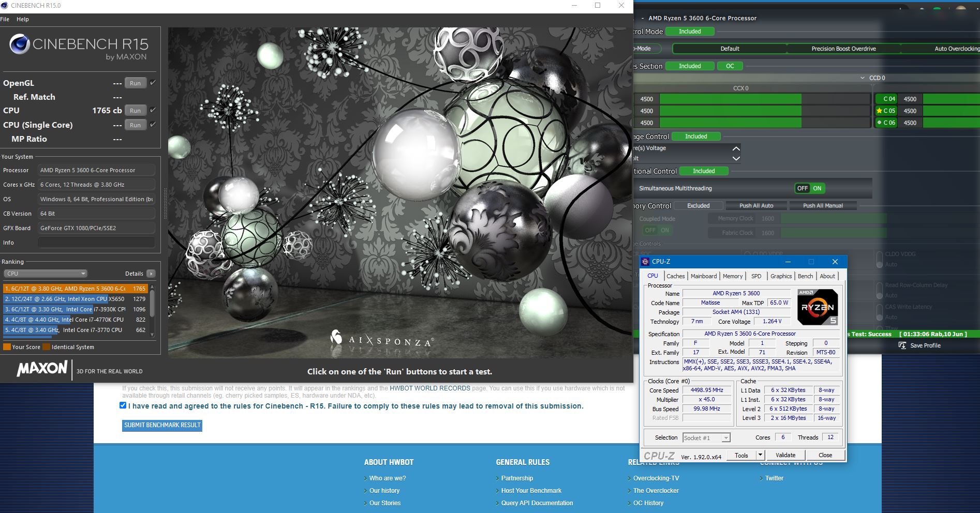Viewport: 980px width, 513px height.
Task: Switch to the SPD tab in CPU-Z
Action: 756,276
